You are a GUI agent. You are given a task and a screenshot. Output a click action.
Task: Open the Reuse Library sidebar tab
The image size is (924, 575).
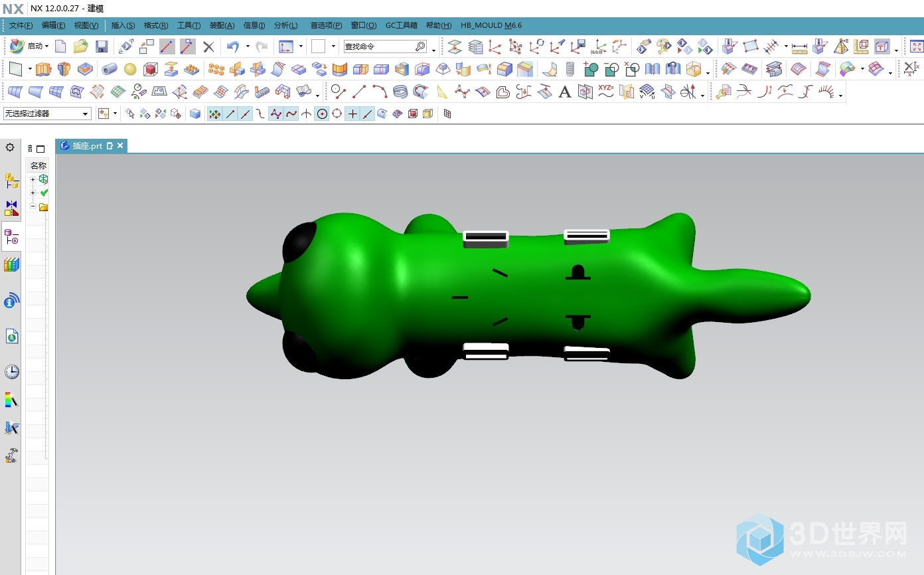point(11,265)
